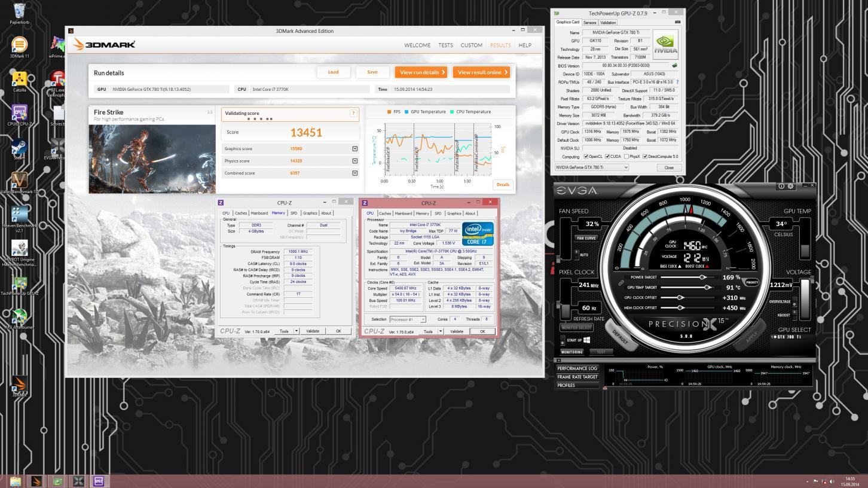Open EVGA Precision info icon

pos(781,187)
